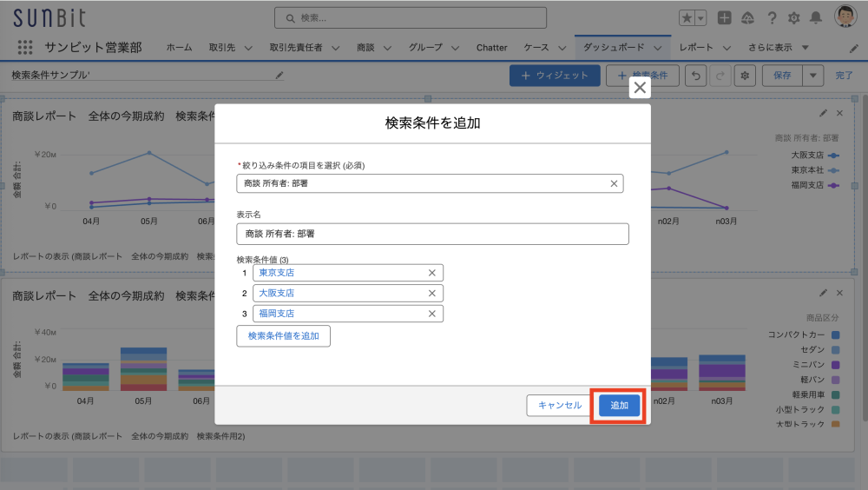Click 検索条件値を追加 to add a value
The image size is (868, 490).
[x=283, y=335]
